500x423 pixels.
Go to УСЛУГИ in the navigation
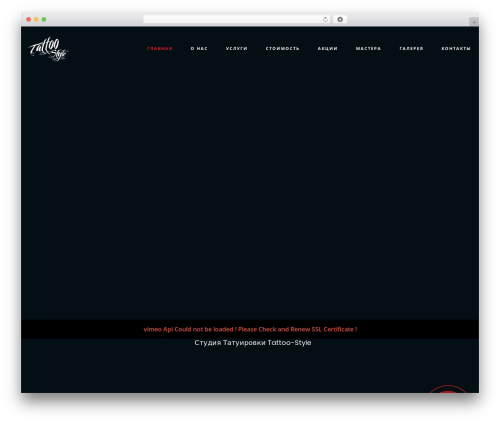237,49
